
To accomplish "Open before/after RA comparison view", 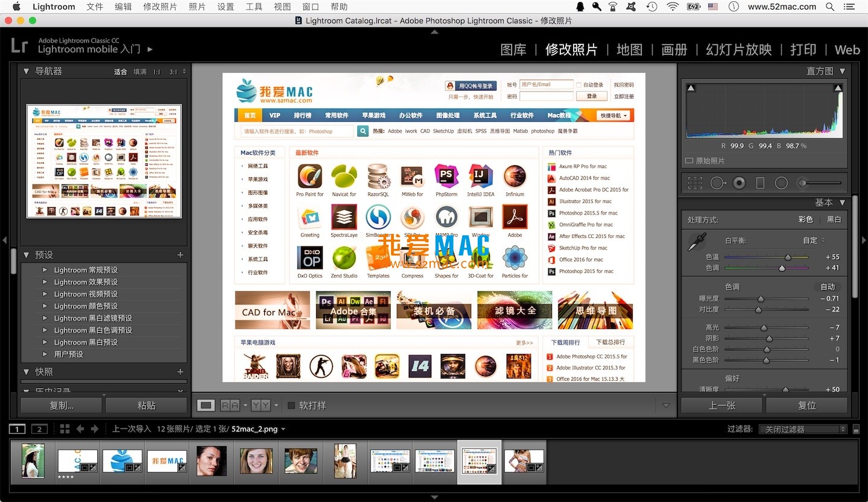I will 230,406.
